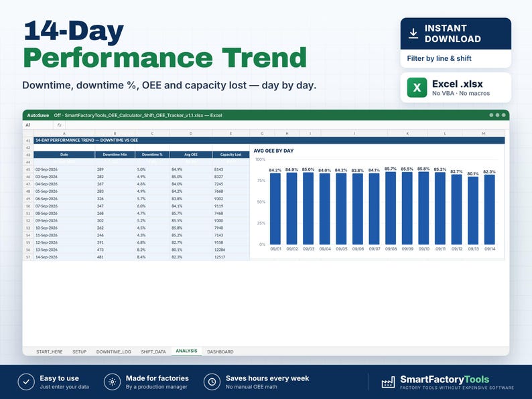Select the ANALYSIS sheet tab
This screenshot has height=399, width=532.
pos(187,351)
